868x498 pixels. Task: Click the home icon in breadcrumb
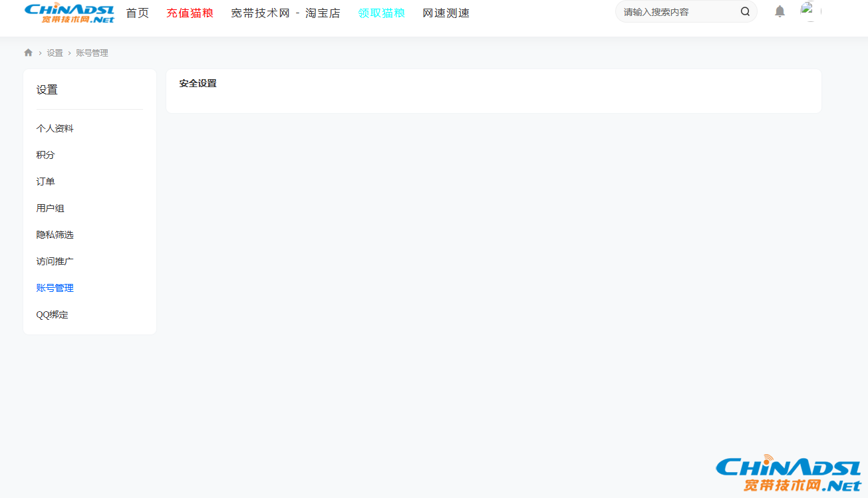28,53
